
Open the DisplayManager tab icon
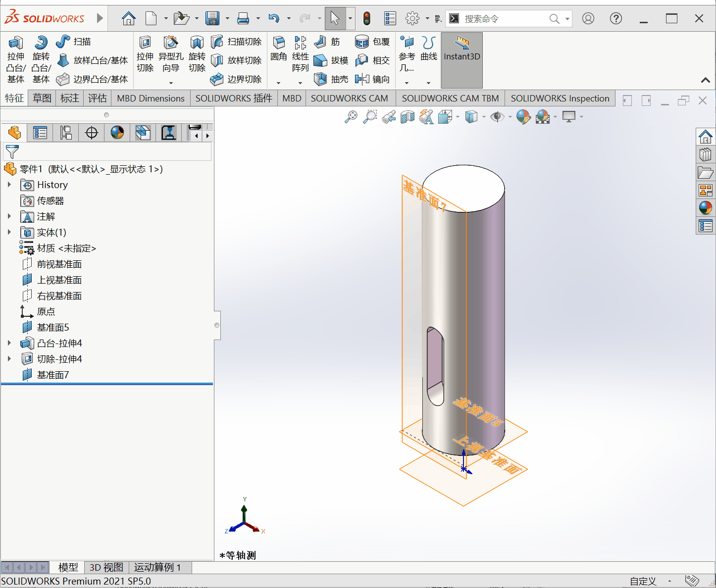[x=117, y=133]
